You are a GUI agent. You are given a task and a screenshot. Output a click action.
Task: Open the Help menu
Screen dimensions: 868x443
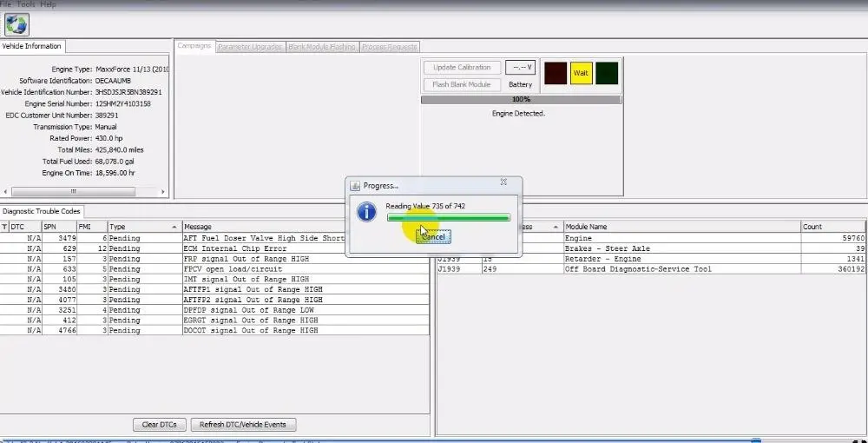click(x=48, y=3)
